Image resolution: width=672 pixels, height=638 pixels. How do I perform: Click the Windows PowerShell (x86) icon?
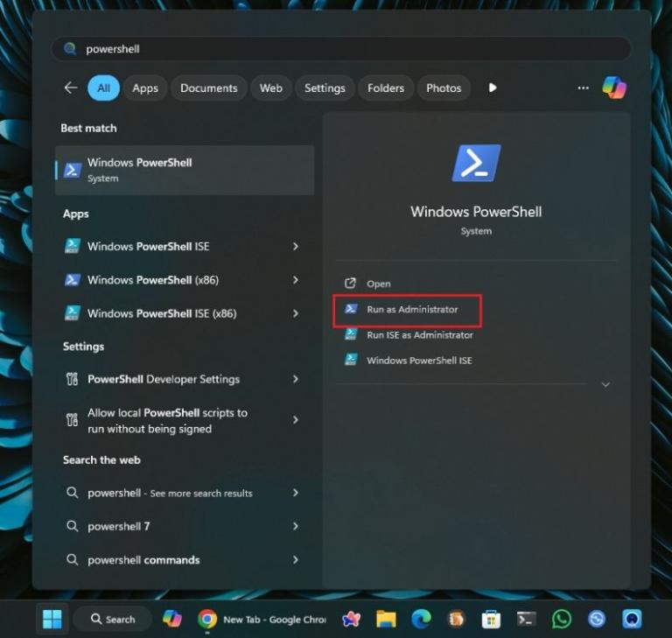(x=72, y=280)
